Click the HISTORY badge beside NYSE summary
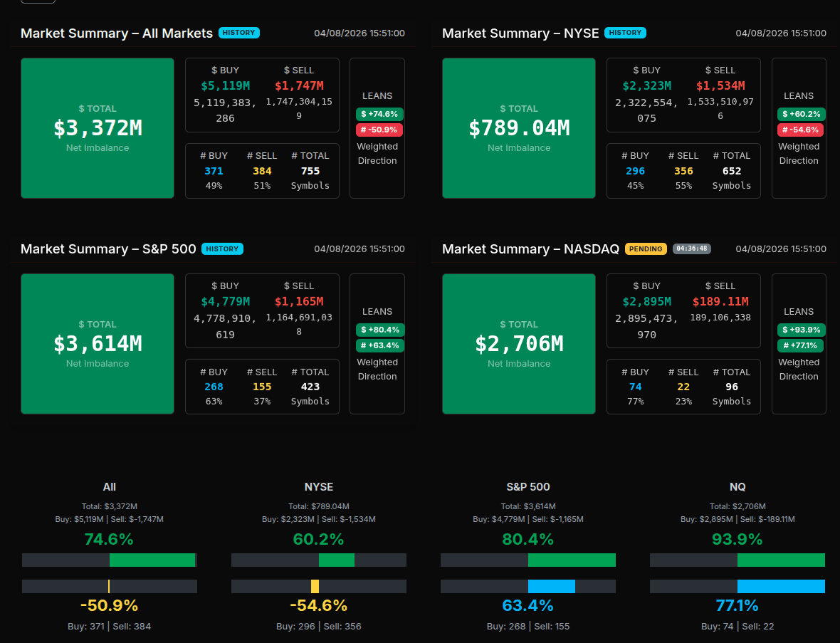Screen dimensions: 840x643 tap(625, 33)
